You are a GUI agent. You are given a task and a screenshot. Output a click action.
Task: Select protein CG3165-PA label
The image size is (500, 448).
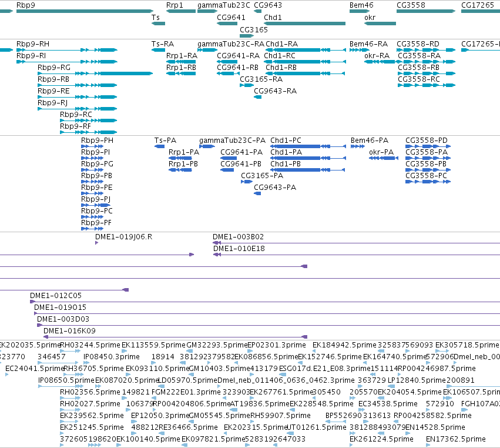point(262,176)
